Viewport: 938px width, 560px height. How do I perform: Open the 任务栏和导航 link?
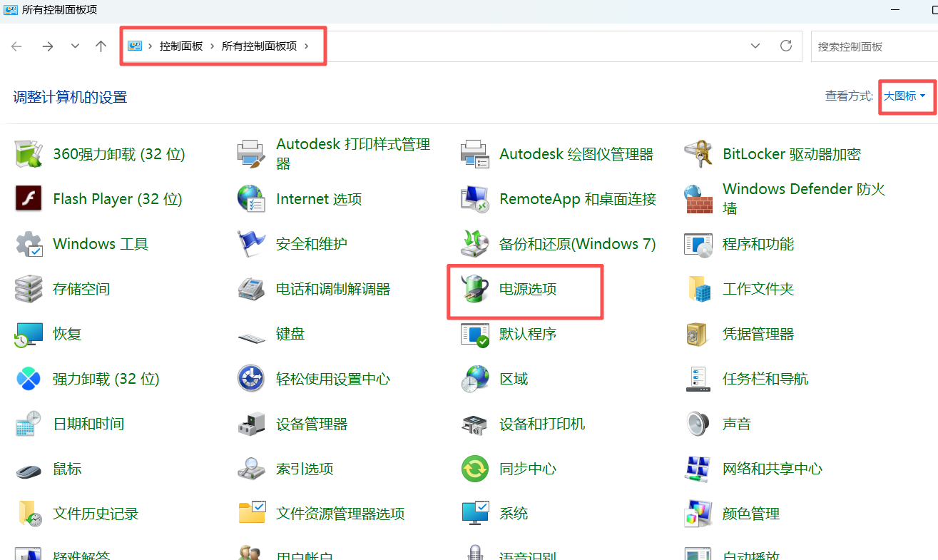765,379
